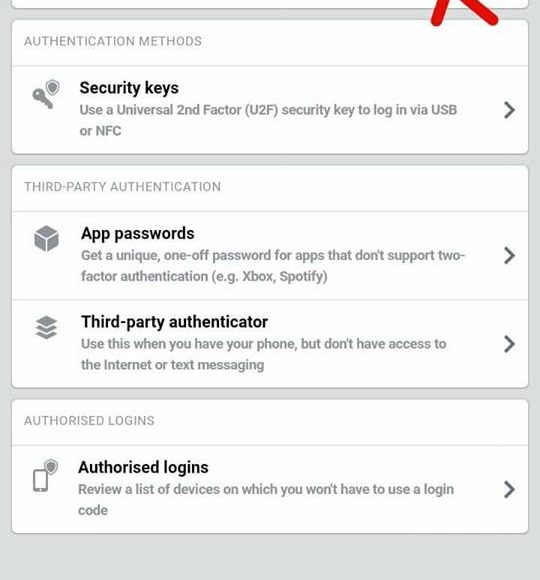This screenshot has width=540, height=580.
Task: Click the red arrow annotation at the top
Action: [x=464, y=13]
